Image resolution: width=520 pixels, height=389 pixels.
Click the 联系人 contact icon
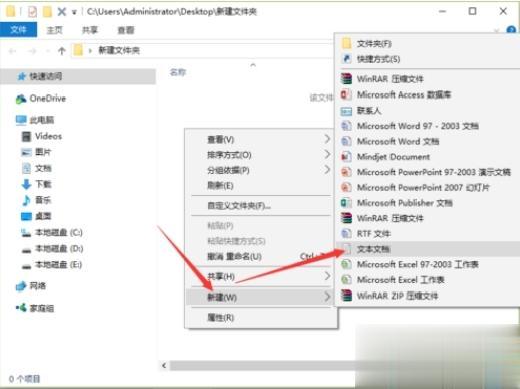[346, 111]
